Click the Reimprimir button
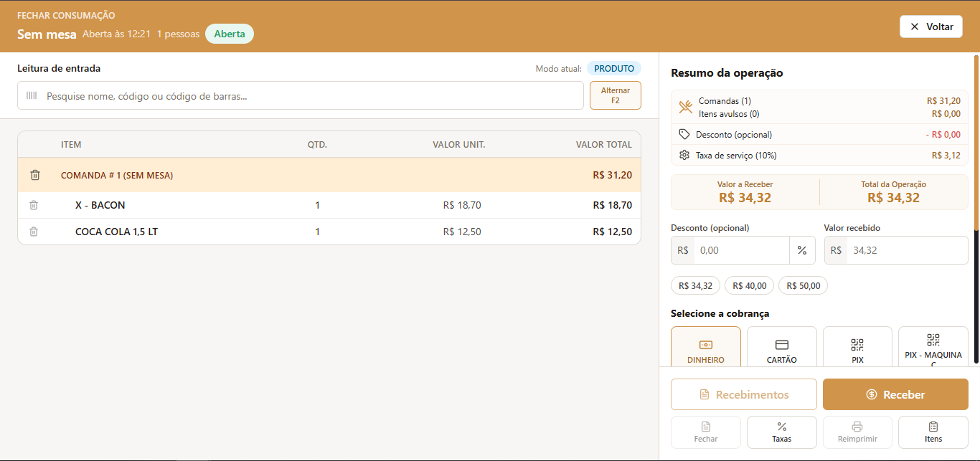 coord(857,432)
